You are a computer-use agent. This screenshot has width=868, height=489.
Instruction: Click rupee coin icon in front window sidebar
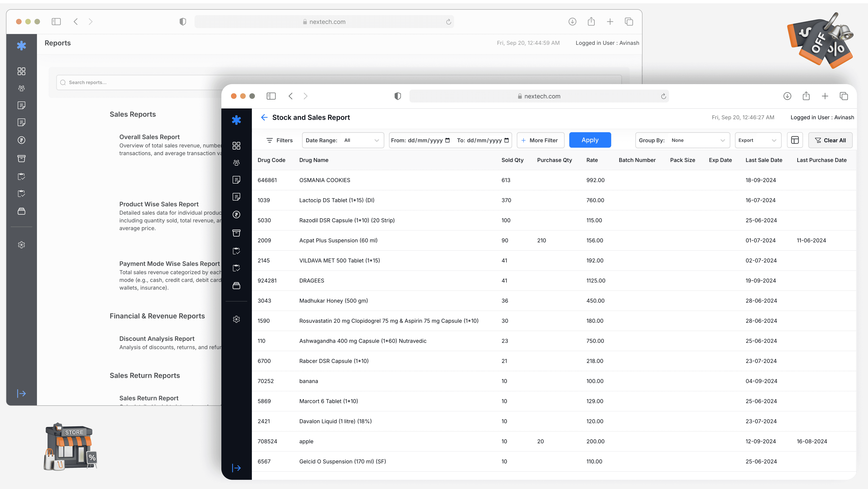click(236, 214)
